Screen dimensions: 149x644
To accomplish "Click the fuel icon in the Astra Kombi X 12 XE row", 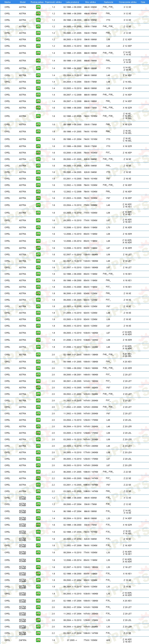I will 38,498.
